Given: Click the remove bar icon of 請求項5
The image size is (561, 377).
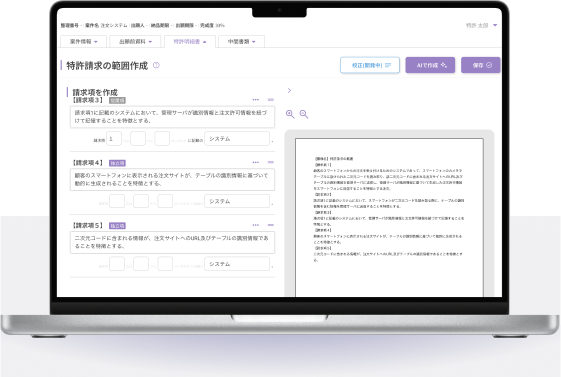Looking at the screenshot, I should click(271, 225).
